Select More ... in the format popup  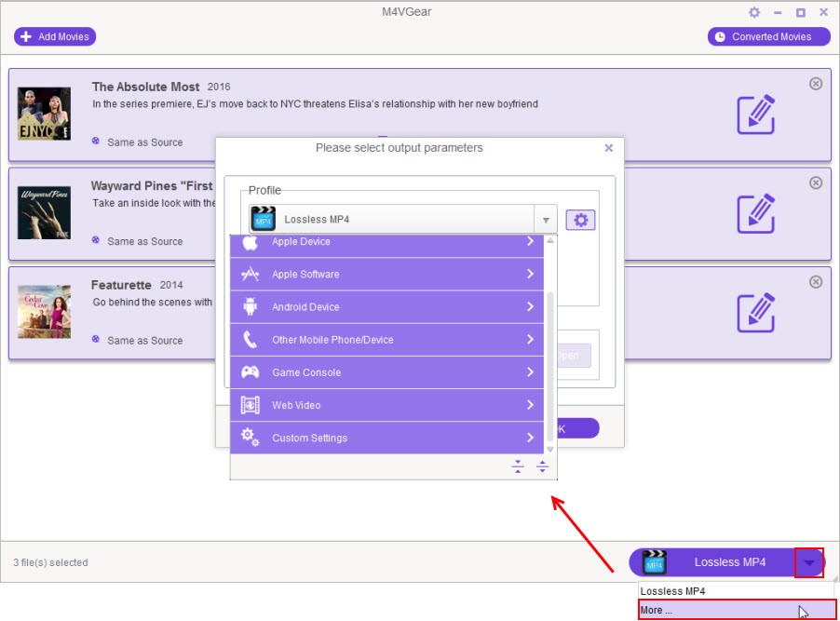point(737,610)
